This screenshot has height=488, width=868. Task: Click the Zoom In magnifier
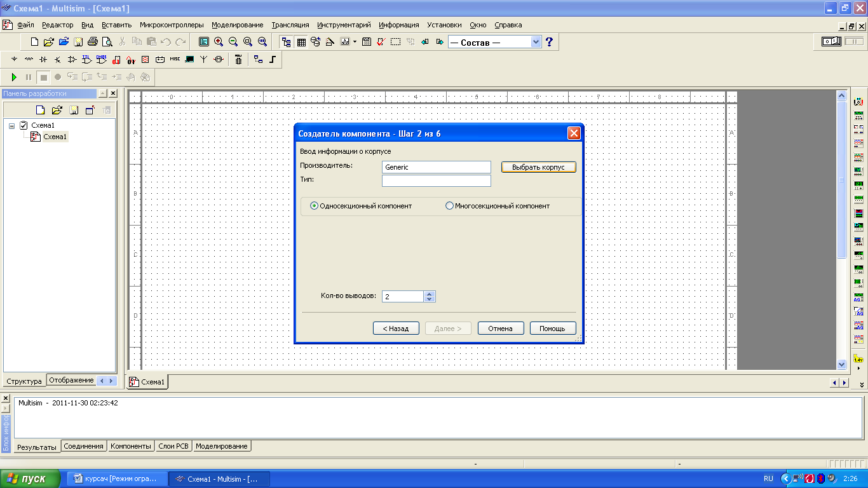click(x=219, y=42)
